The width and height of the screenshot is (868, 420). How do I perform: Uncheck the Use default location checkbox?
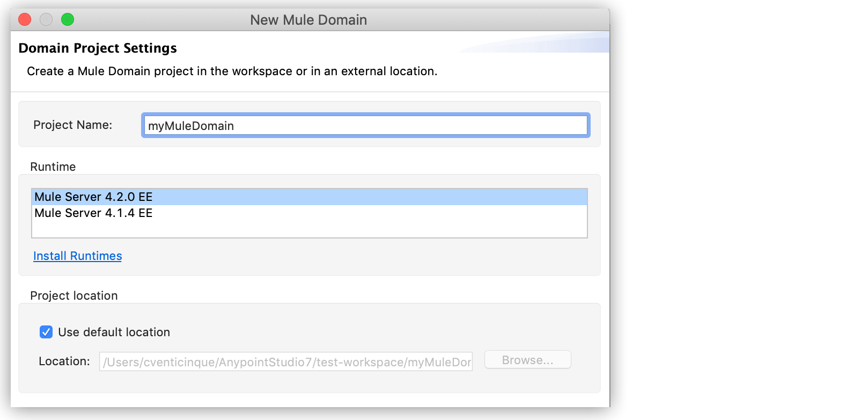tap(46, 332)
